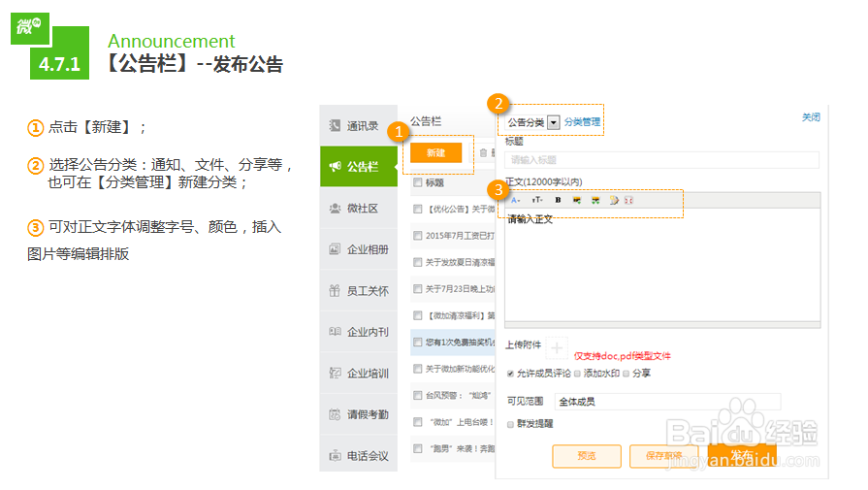868x490 pixels.
Task: Toggle bold B formatting
Action: click(x=558, y=201)
